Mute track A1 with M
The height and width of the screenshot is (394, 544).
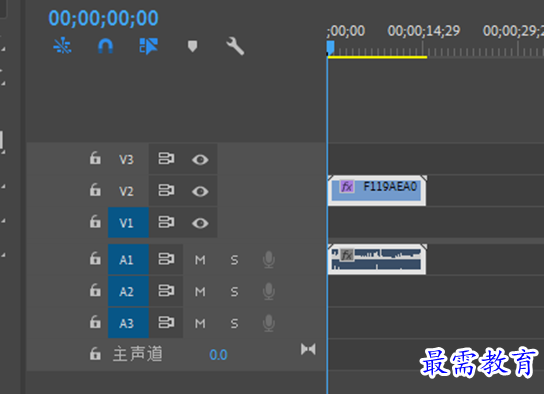click(200, 260)
